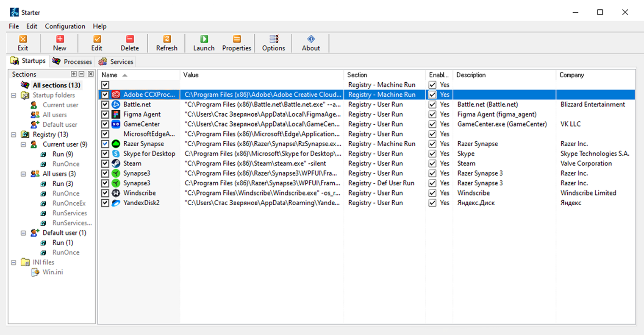This screenshot has height=335, width=644.
Task: Delete the selected startup entry
Action: tap(130, 43)
